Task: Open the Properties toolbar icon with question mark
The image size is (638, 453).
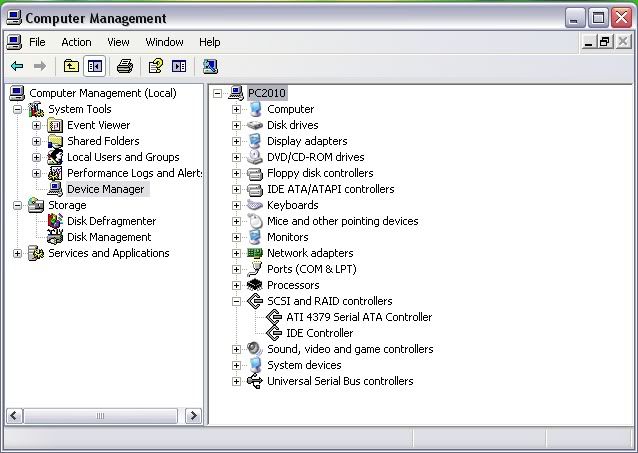Action: (155, 66)
